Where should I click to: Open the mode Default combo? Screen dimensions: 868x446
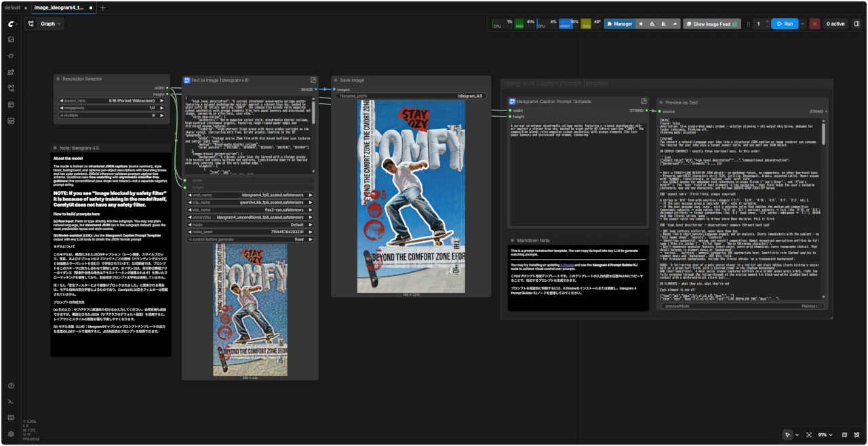[250, 224]
